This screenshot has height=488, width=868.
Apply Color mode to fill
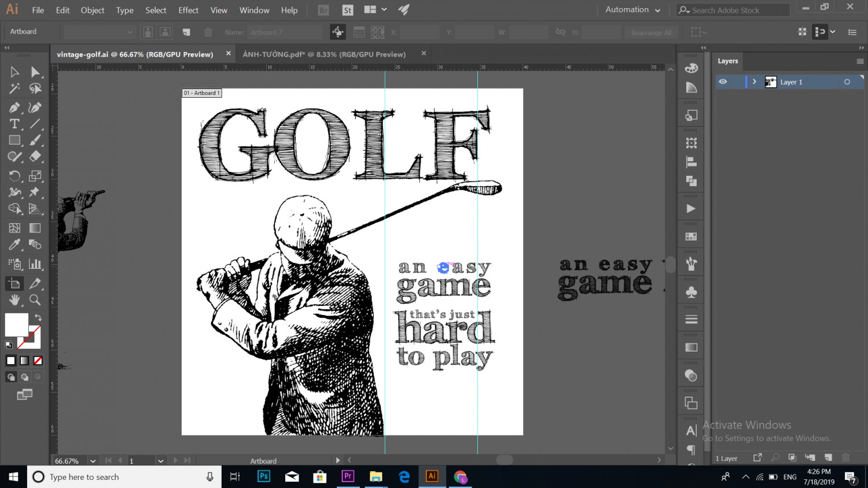[11, 361]
